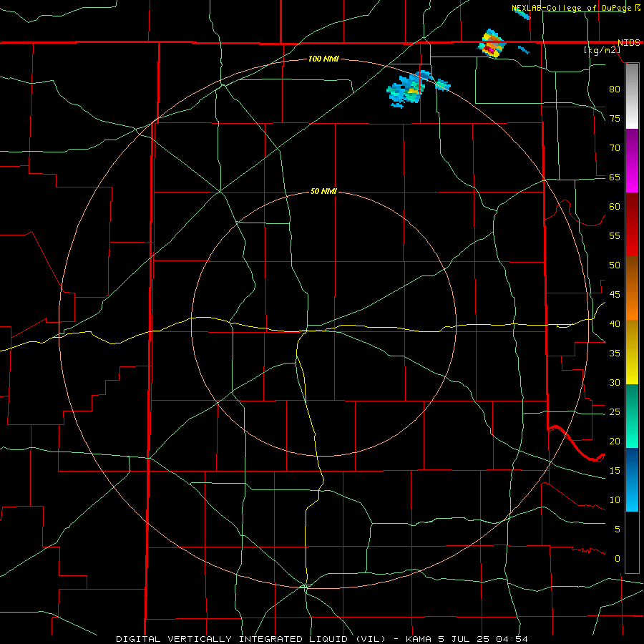
Task: Click the "[kg/m2]" units label
Action: tap(602, 50)
